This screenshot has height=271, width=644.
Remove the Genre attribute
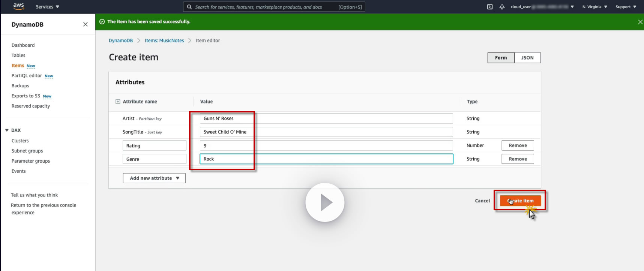[x=518, y=159]
